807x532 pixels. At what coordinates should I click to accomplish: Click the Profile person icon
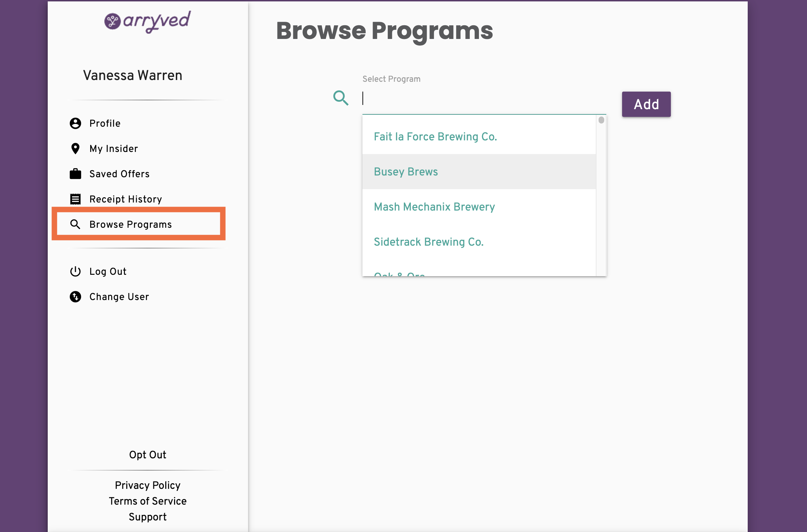(75, 124)
